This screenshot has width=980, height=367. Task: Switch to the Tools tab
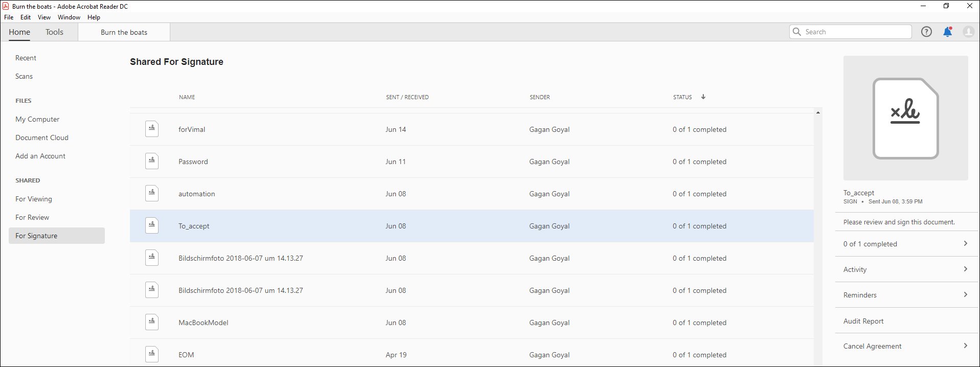click(x=54, y=32)
